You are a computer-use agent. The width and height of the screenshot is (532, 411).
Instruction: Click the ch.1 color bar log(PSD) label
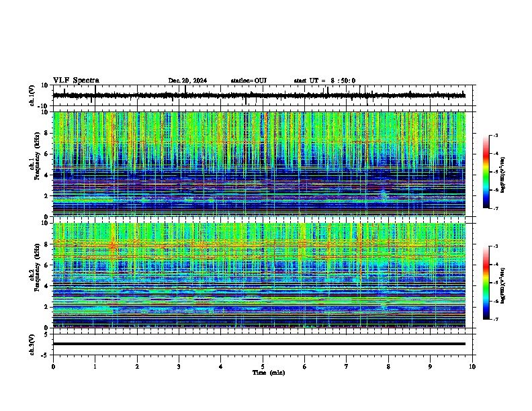pos(502,175)
